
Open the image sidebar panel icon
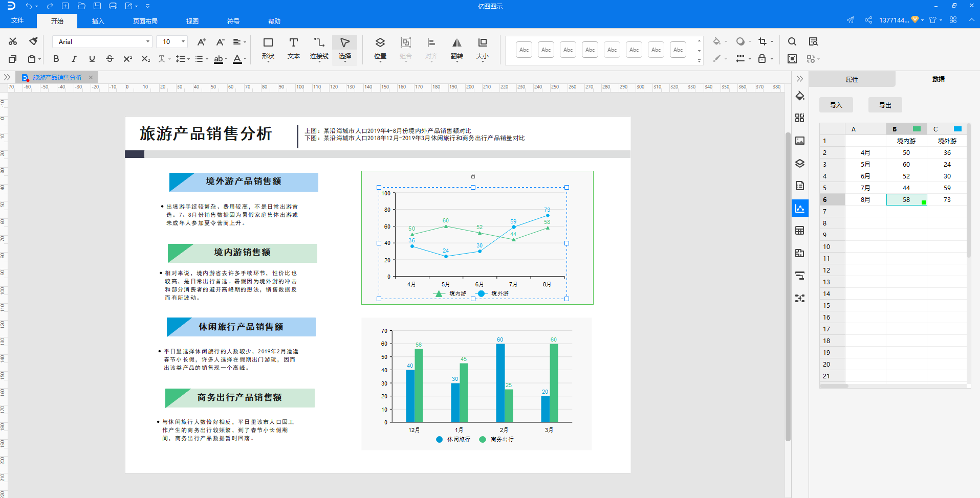pos(800,141)
